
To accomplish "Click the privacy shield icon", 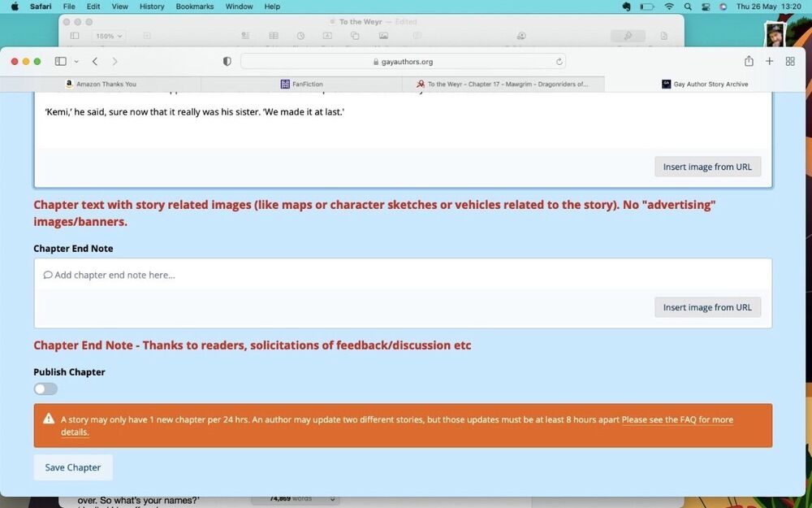I will click(x=227, y=61).
